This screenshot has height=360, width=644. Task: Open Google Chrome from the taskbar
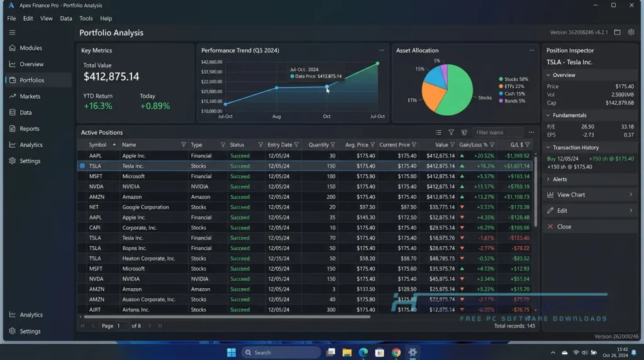[396, 352]
